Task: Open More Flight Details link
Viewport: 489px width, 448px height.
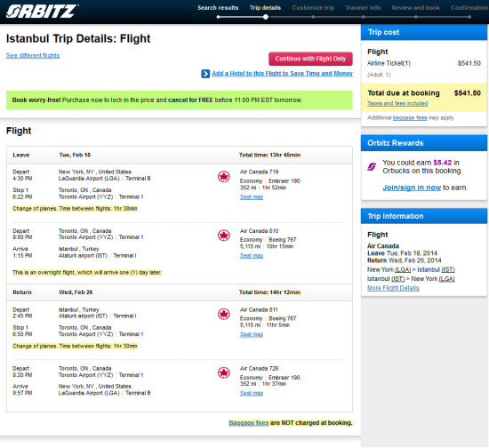Action: (x=393, y=288)
